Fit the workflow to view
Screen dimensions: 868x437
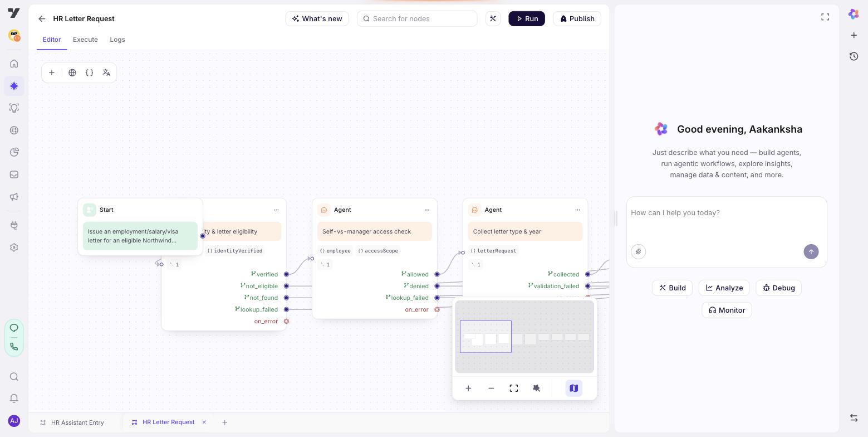click(514, 389)
